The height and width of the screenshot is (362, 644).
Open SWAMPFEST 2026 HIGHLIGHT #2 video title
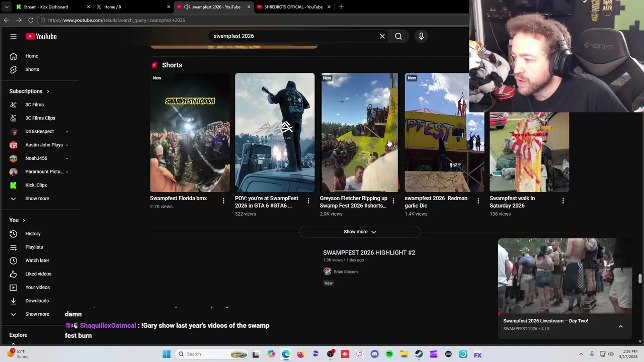click(369, 253)
